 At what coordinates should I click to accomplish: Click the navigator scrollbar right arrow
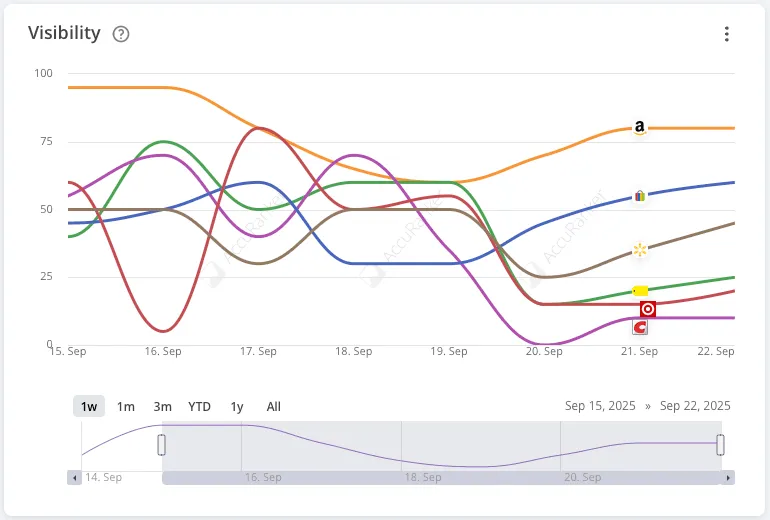tap(728, 478)
